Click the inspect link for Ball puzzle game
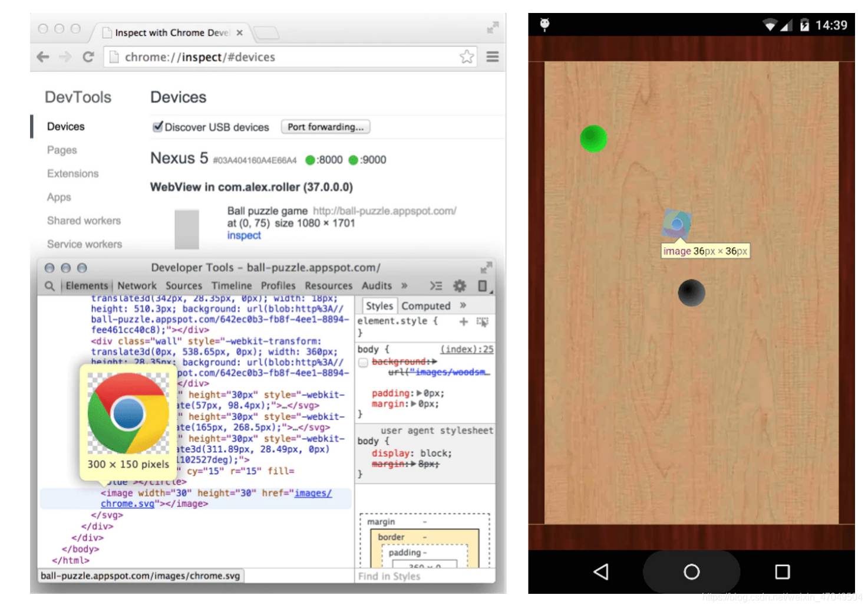The image size is (868, 608). point(244,235)
